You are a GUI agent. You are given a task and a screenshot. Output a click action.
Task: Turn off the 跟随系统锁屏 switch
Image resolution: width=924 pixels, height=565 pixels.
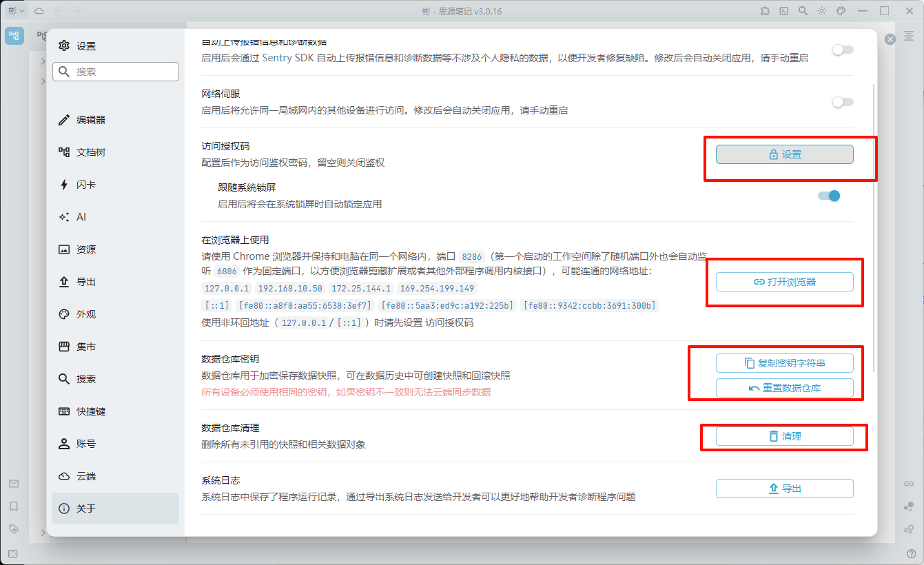[x=829, y=196]
